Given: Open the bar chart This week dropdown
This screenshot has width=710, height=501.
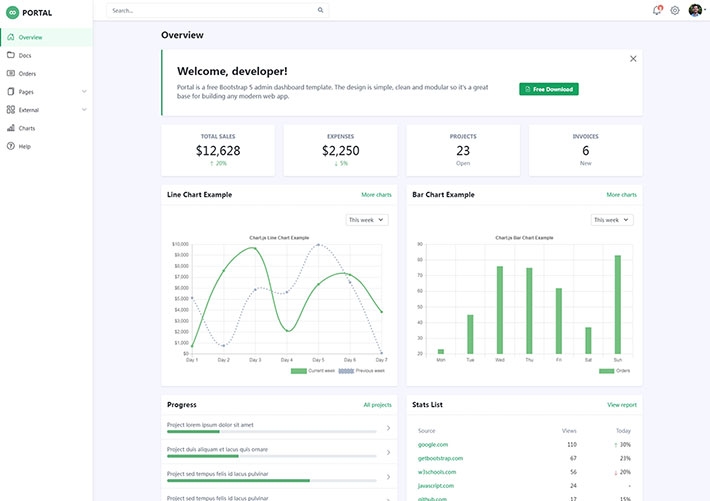Looking at the screenshot, I should click(612, 219).
